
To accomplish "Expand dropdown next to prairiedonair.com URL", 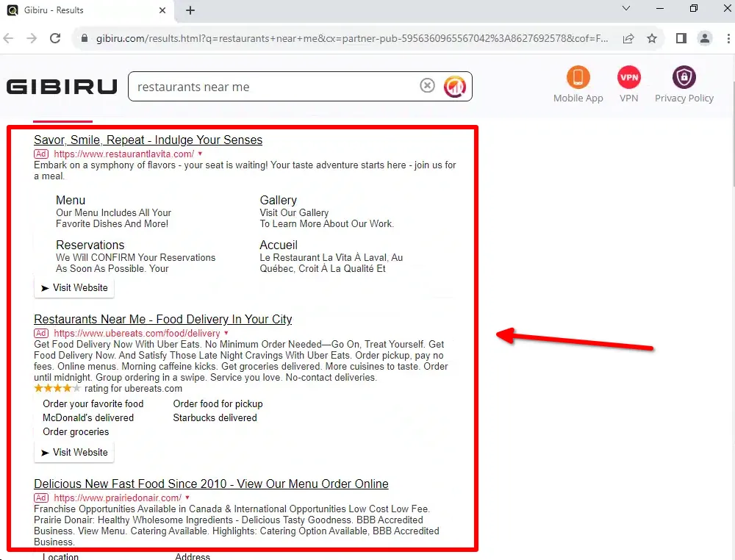I will [x=187, y=498].
